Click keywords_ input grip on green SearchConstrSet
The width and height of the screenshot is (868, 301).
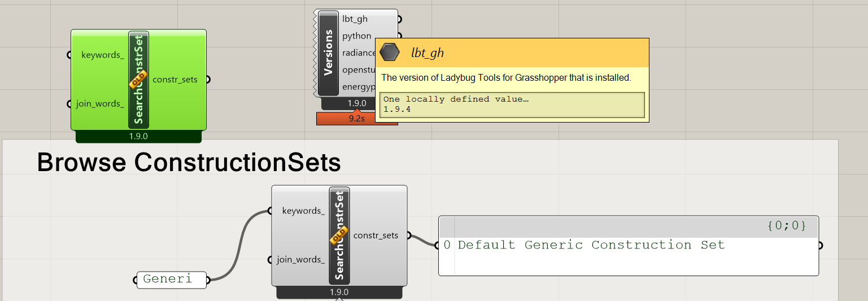pyautogui.click(x=69, y=55)
